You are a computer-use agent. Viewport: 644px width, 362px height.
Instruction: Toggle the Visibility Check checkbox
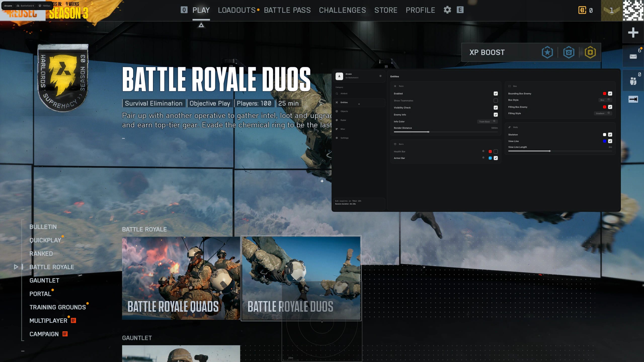(x=496, y=108)
